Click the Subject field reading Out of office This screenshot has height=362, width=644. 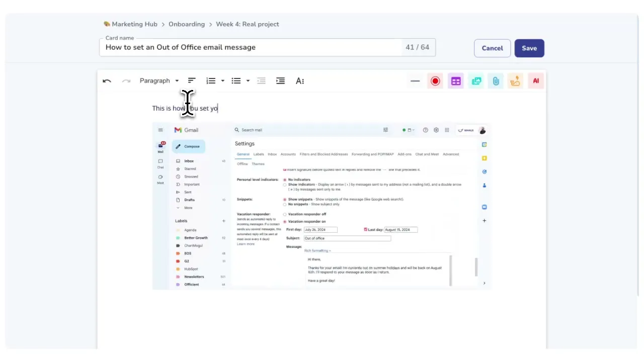347,238
